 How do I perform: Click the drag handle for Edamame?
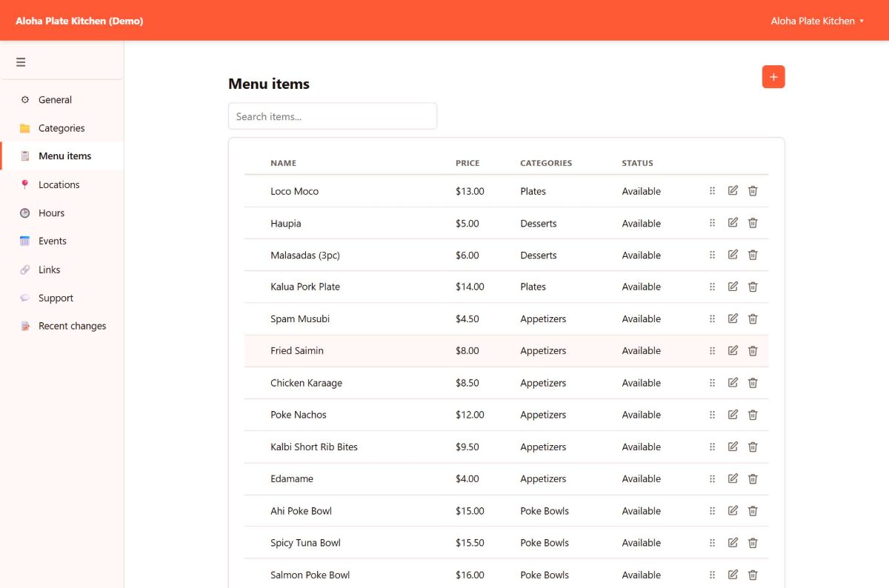pos(713,478)
